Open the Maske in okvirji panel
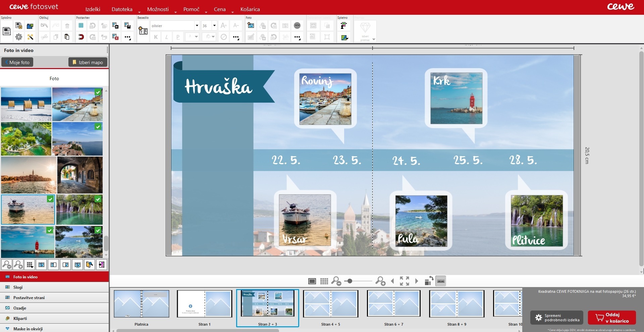This screenshot has width=644, height=332. click(54, 328)
